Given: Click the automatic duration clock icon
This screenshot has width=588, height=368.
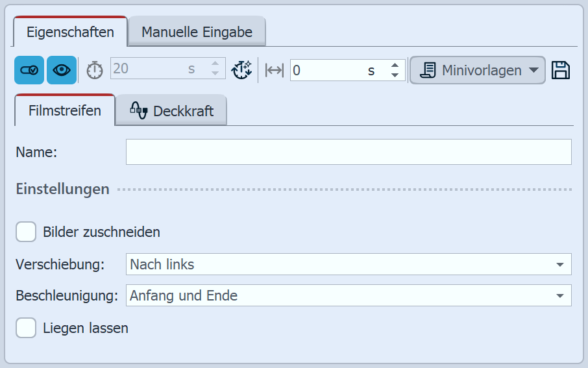Looking at the screenshot, I should coord(242,70).
